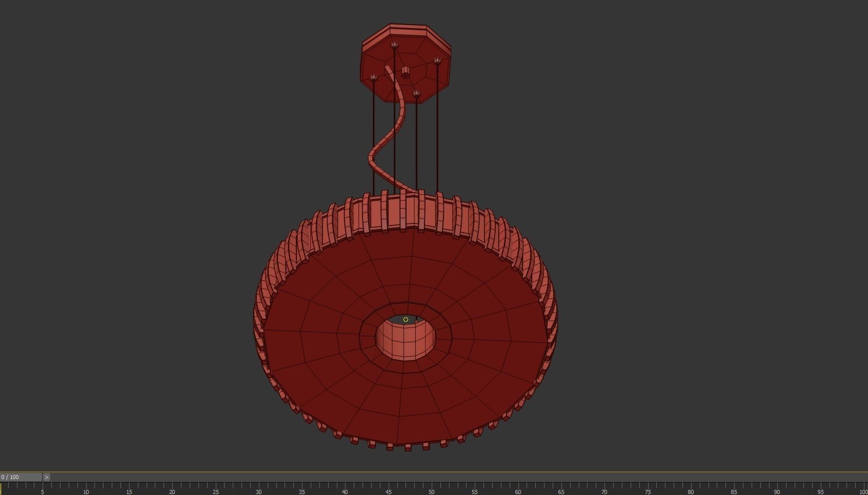Jump to frame 20 on the timeline
Viewport: 868px width, 495px height.
(x=172, y=492)
